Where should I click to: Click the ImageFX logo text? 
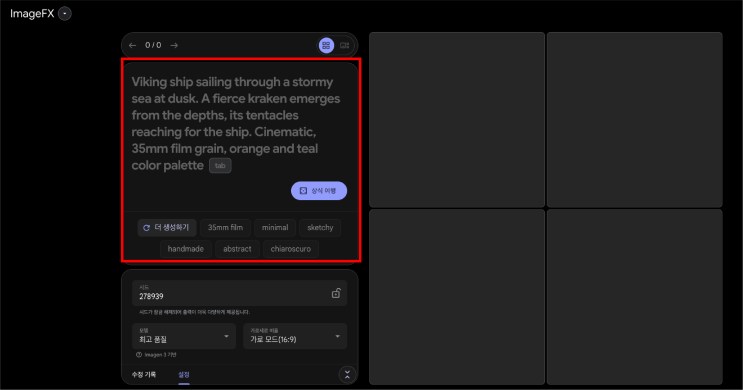coord(32,14)
